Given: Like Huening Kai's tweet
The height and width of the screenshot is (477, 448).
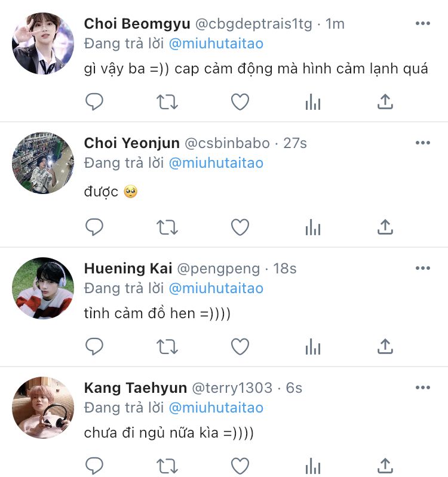Looking at the screenshot, I should [240, 346].
